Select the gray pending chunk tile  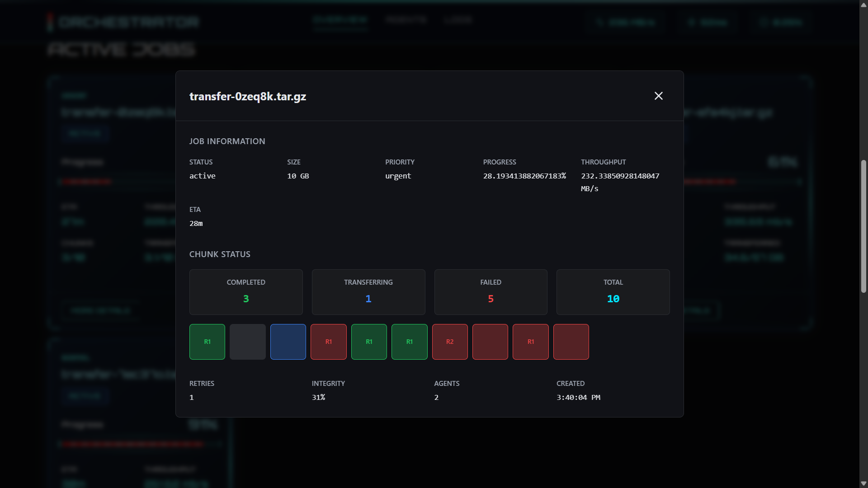pyautogui.click(x=247, y=342)
